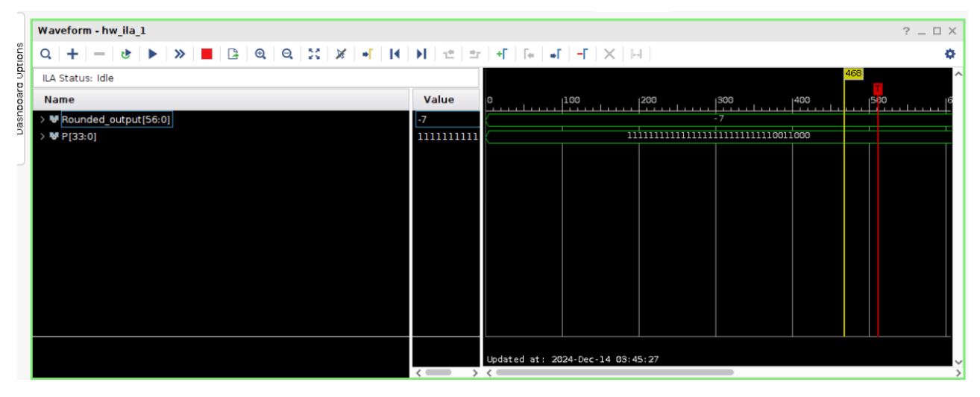Toggle auto re-trigger mode

[x=125, y=54]
